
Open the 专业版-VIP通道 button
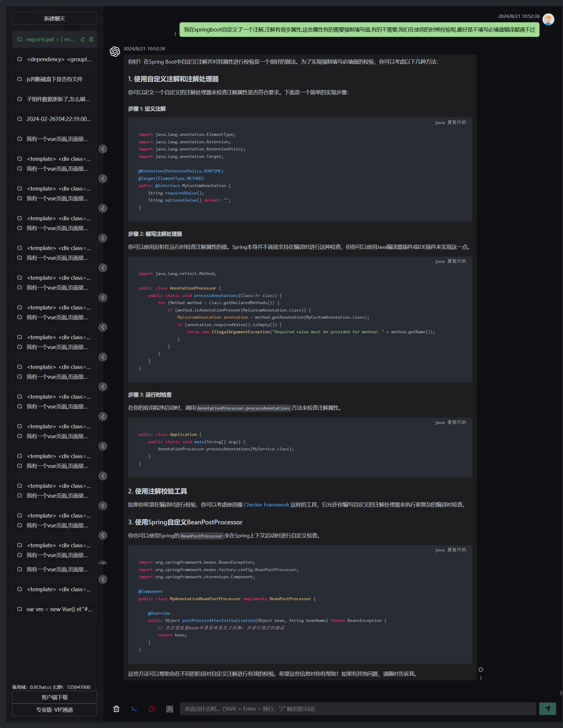pyautogui.click(x=55, y=710)
